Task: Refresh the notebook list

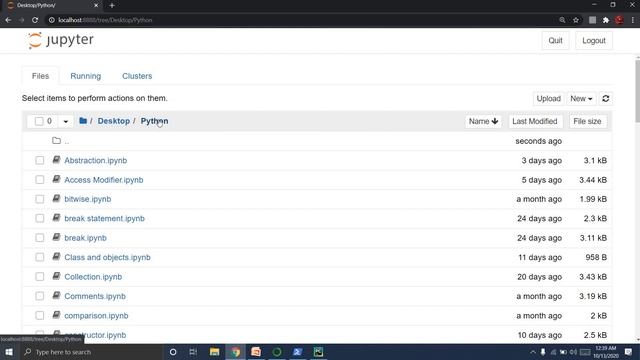Action: pos(606,98)
